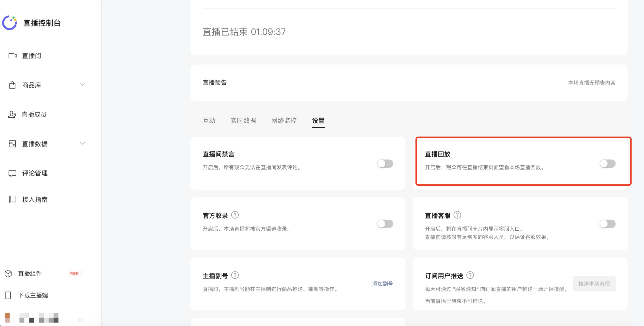
Task: Click the 直播成员 person icon
Action: click(x=12, y=114)
